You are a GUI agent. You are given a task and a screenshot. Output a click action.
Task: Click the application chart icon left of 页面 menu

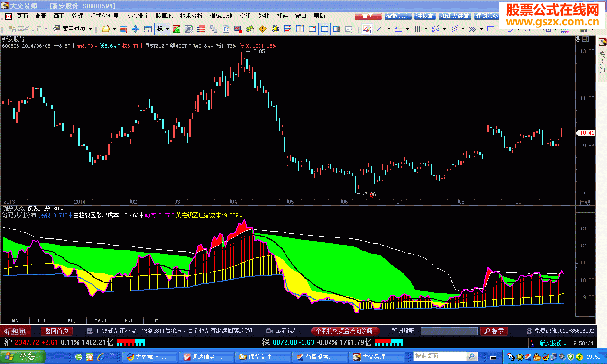(x=9, y=16)
